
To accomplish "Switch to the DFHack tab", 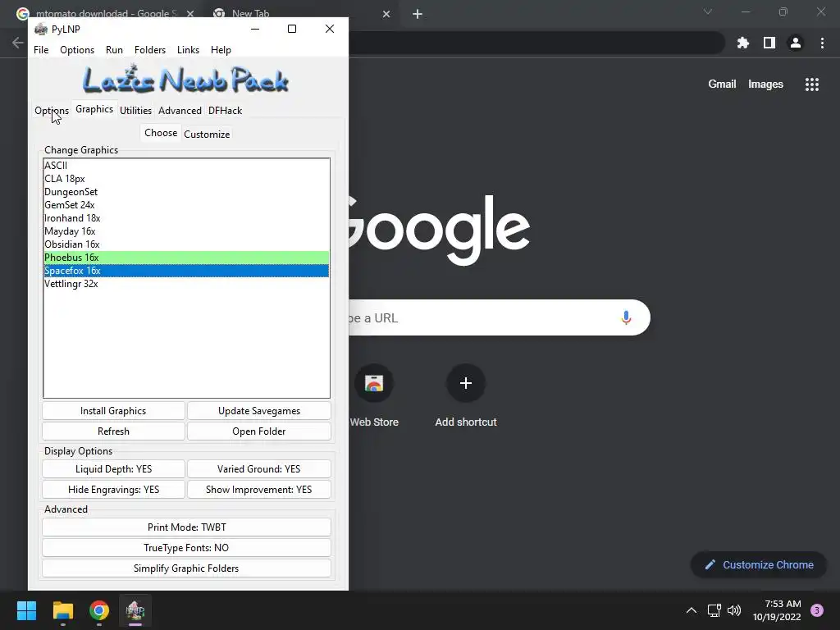I will [x=225, y=111].
